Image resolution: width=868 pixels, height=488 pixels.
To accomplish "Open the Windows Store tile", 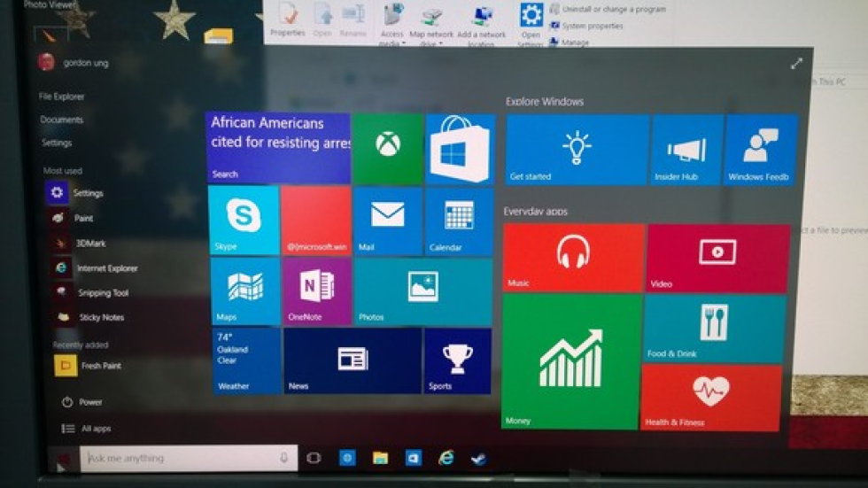I will (460, 149).
